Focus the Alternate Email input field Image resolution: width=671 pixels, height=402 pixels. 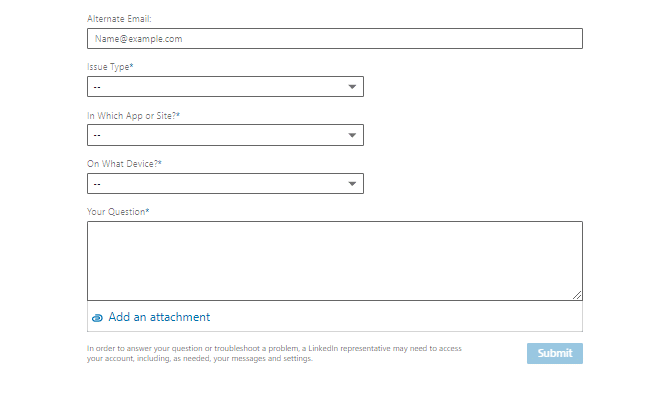(335, 39)
